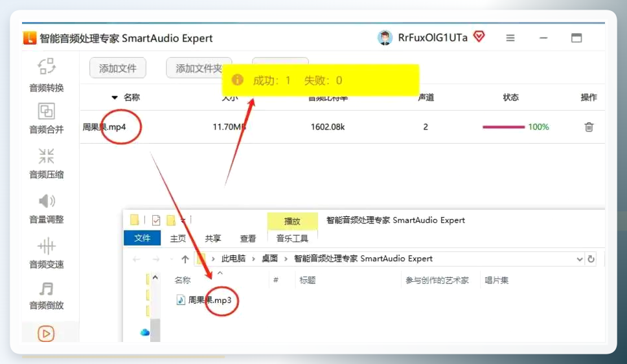Open the 音量调整 volume adjust tool
This screenshot has height=364, width=627.
(x=47, y=208)
